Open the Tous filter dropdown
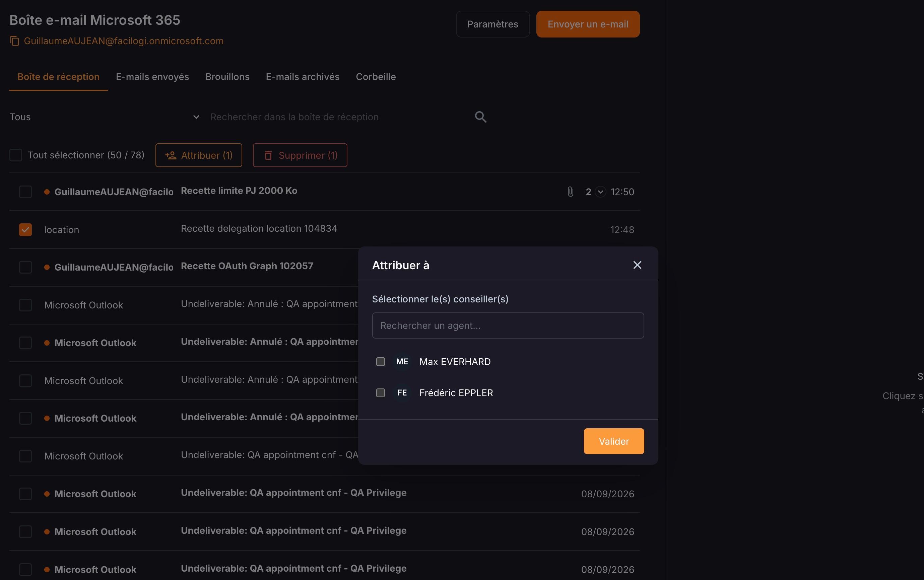Image resolution: width=924 pixels, height=580 pixels. 105,117
